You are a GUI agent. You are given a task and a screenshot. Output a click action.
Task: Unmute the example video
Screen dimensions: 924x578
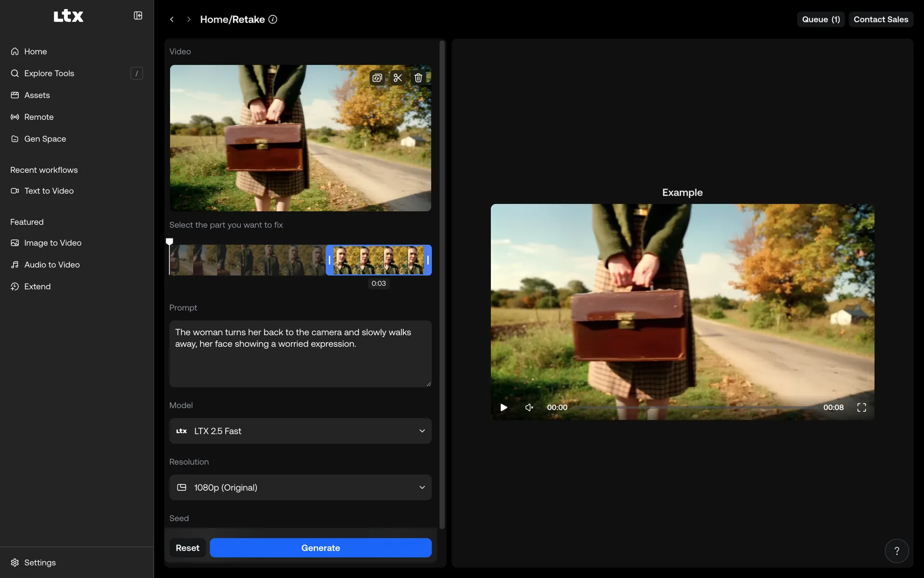click(x=529, y=407)
